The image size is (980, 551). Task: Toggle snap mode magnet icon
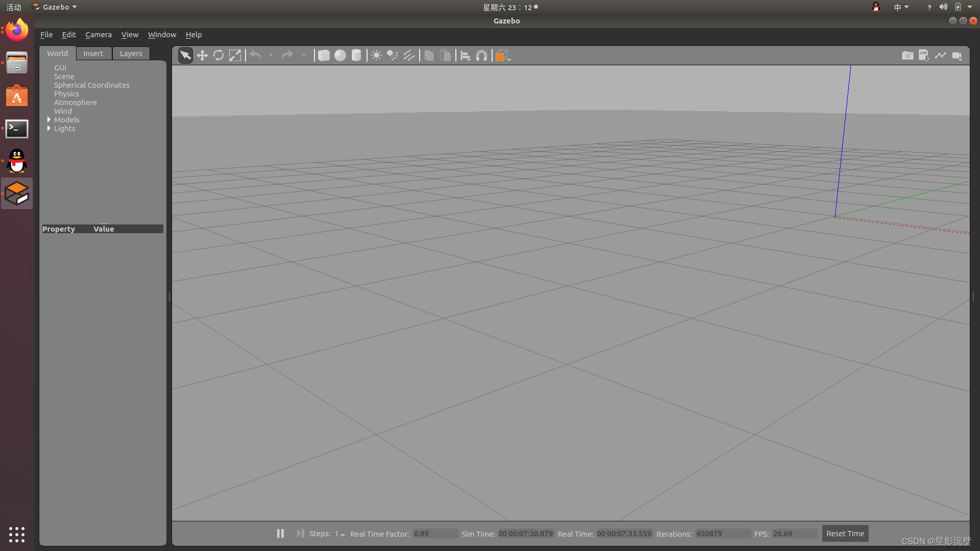(x=481, y=56)
